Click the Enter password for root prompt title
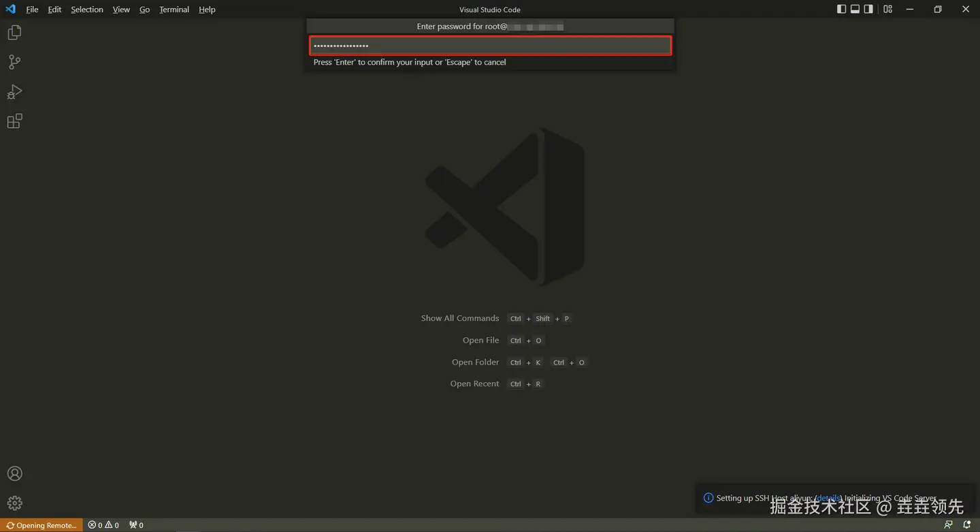 pos(490,27)
